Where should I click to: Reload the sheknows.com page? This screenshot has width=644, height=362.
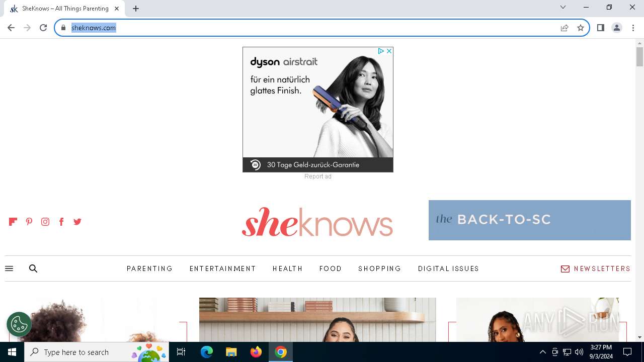coord(43,28)
